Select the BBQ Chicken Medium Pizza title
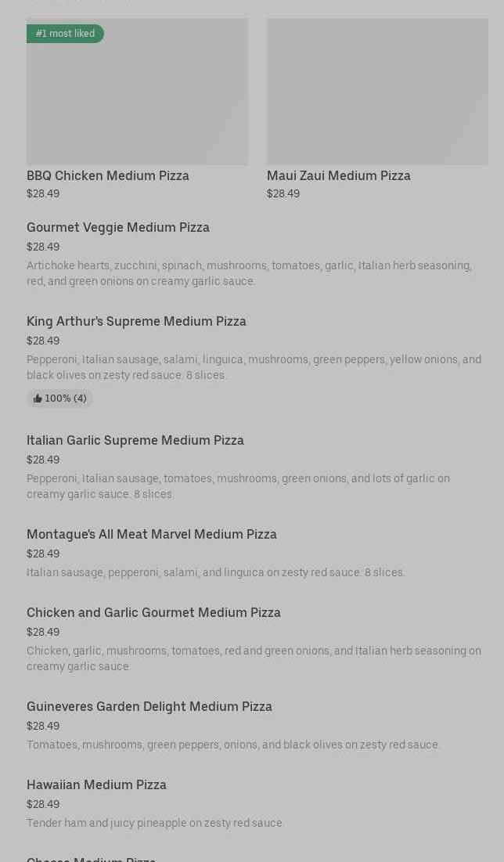The width and height of the screenshot is (504, 862). 108,175
